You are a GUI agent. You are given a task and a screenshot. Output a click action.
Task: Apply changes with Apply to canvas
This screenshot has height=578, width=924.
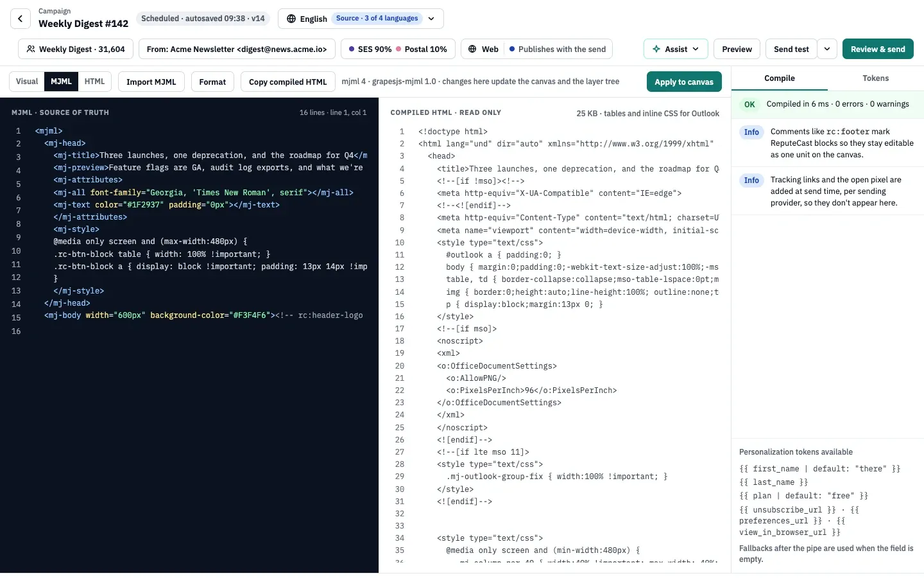[x=684, y=82]
